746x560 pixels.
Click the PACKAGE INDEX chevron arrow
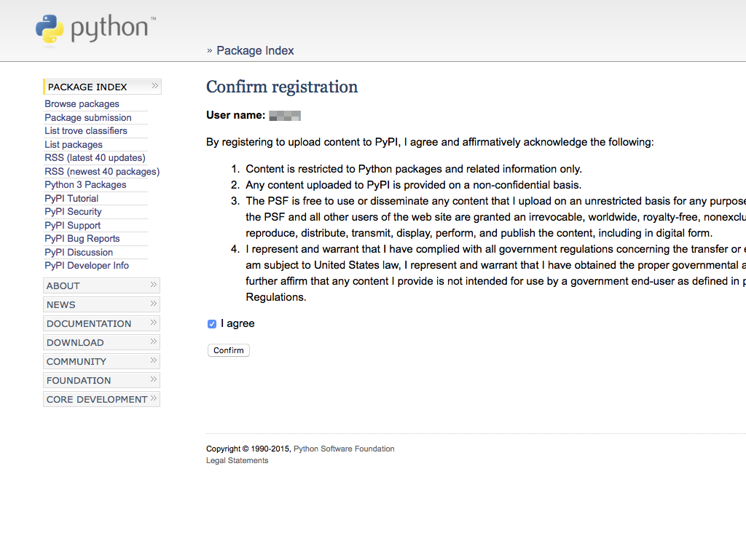(154, 86)
